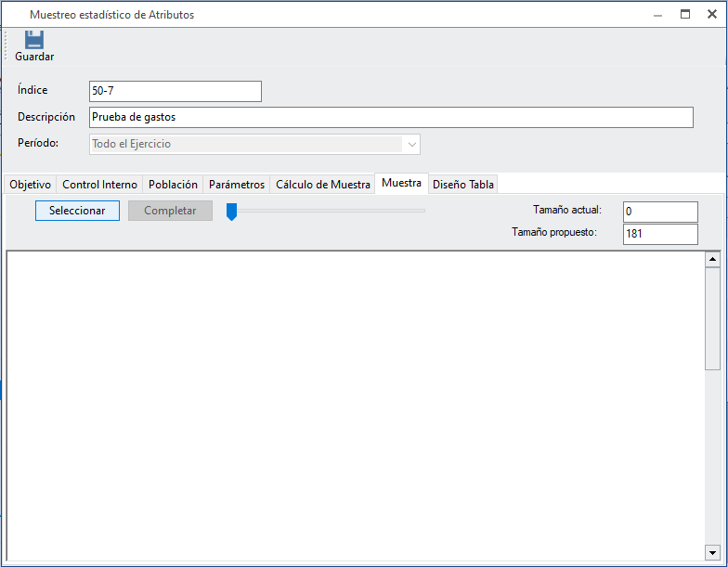
Task: Click the Índice input field
Action: (x=175, y=91)
